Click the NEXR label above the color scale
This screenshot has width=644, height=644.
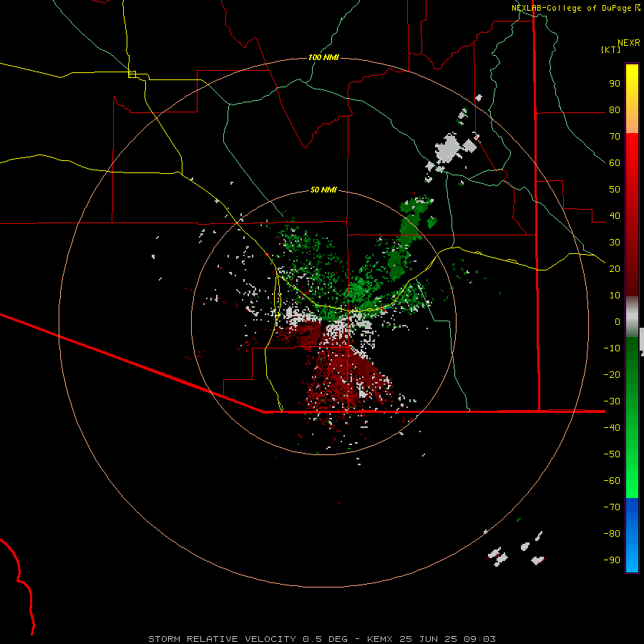(x=629, y=43)
